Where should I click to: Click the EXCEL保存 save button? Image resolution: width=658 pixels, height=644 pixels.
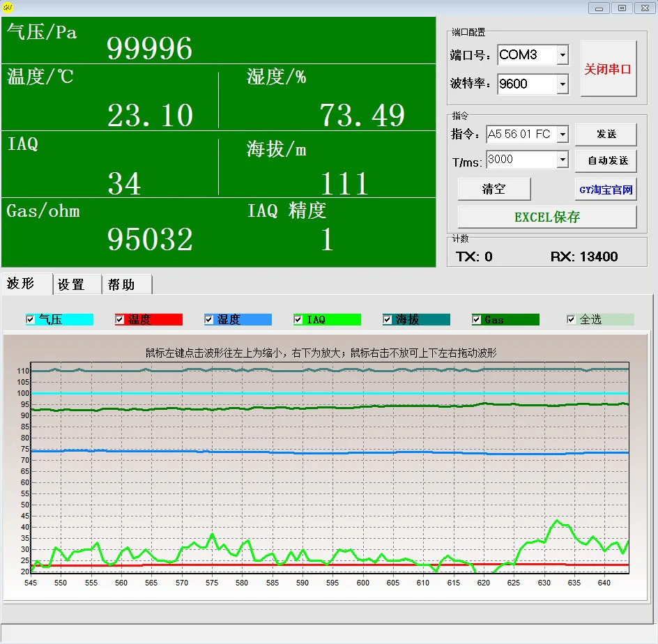[x=546, y=217]
